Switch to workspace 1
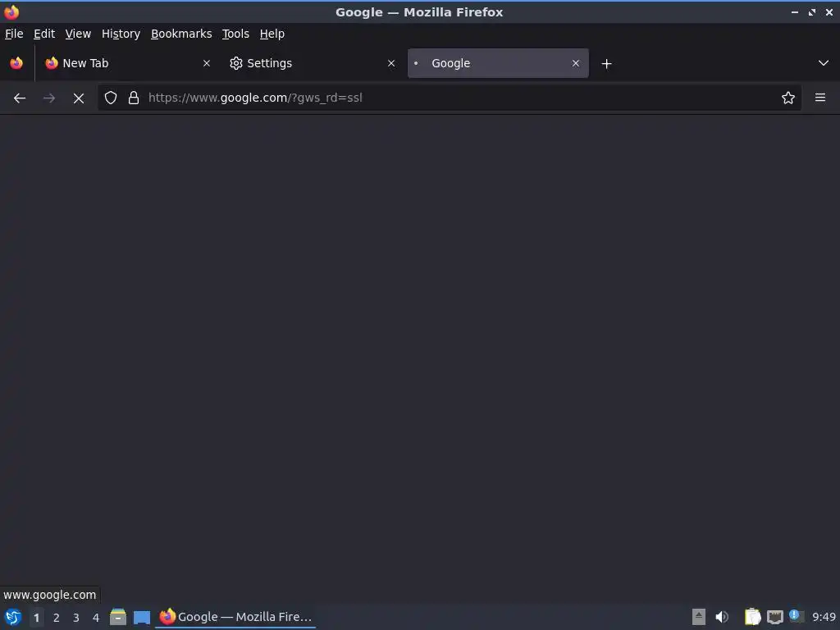 click(x=36, y=618)
